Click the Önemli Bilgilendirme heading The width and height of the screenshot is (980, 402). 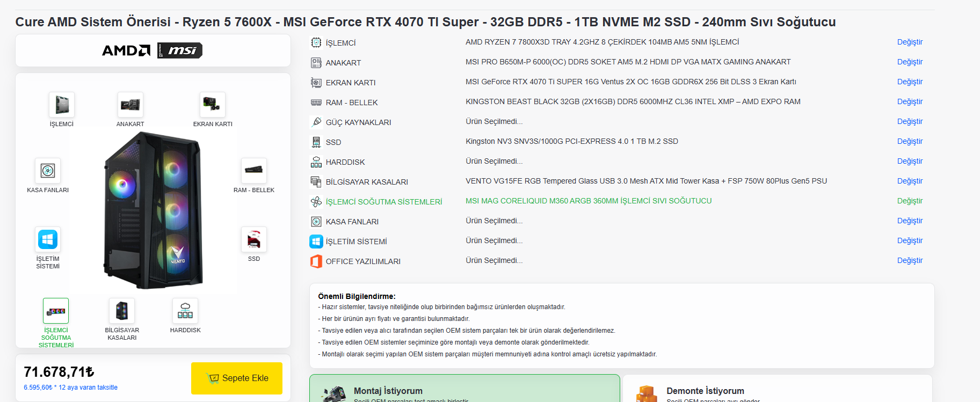(357, 296)
